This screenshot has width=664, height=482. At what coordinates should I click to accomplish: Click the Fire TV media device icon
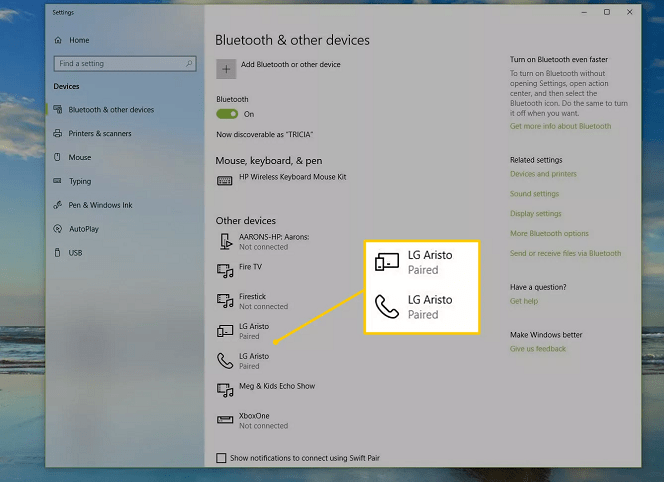coord(225,271)
